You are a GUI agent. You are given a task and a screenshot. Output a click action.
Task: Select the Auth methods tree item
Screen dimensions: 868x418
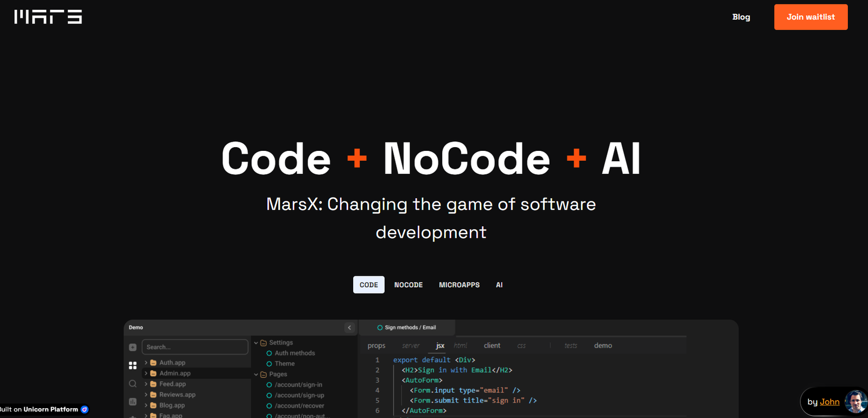294,353
